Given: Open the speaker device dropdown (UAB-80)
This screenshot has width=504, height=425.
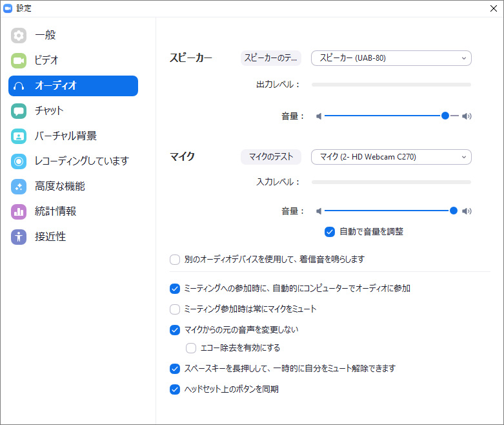Looking at the screenshot, I should pyautogui.click(x=391, y=58).
